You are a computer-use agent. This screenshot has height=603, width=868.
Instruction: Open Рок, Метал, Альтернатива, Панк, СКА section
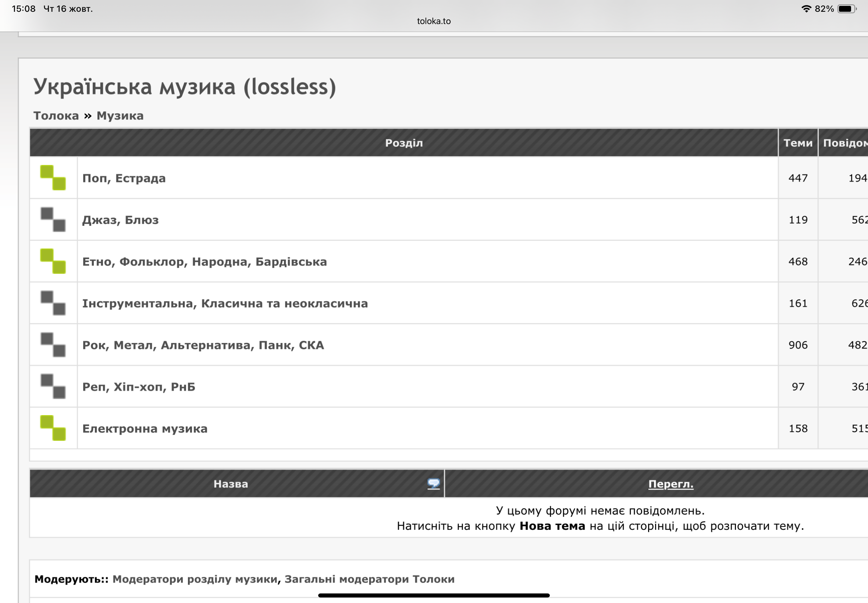click(x=203, y=345)
